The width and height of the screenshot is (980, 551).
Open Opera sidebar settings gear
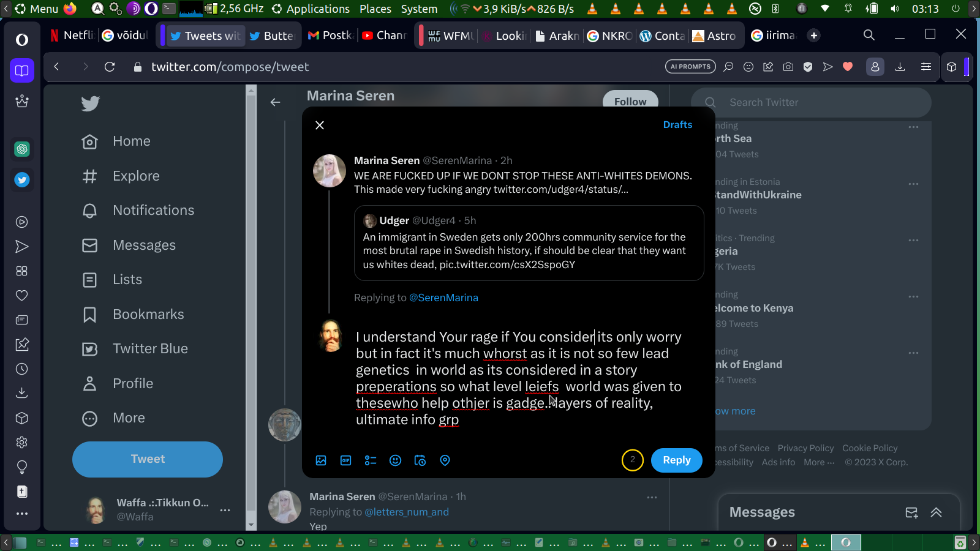click(22, 443)
